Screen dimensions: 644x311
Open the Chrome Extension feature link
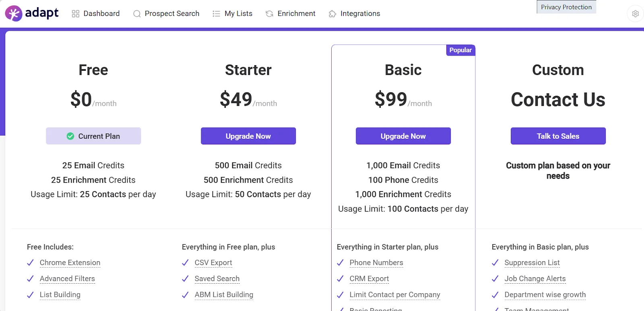pos(70,263)
